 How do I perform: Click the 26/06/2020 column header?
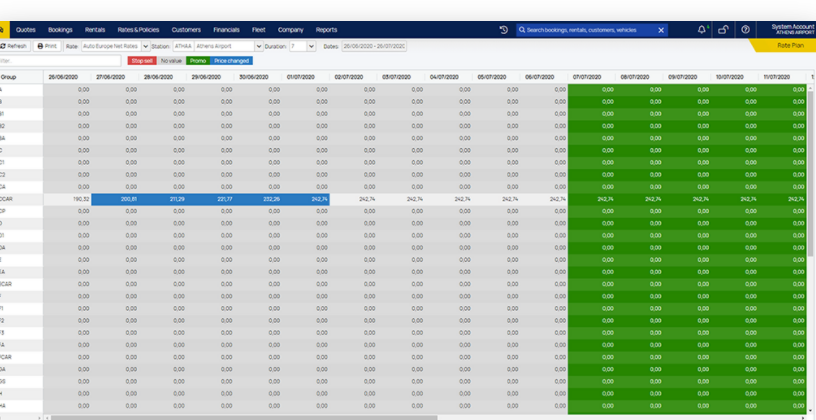67,77
